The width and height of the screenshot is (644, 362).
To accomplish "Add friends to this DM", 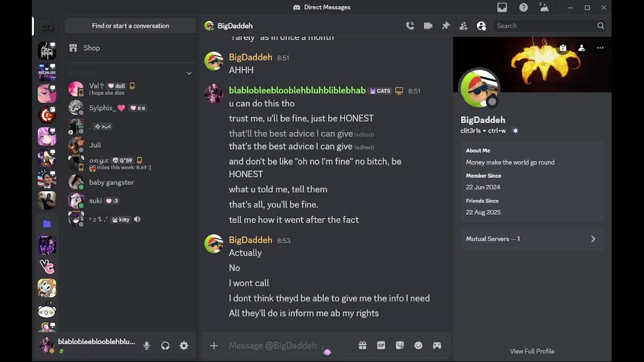I will pos(463,26).
